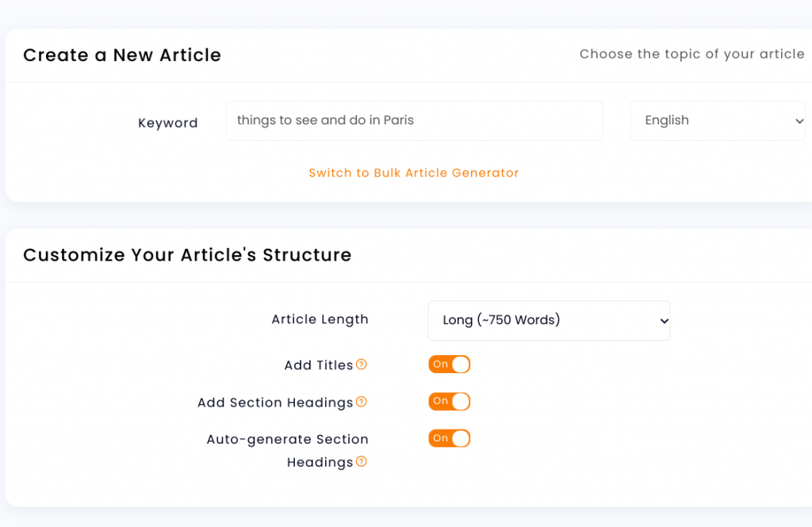
Task: Click the Article Length label
Action: 320,319
